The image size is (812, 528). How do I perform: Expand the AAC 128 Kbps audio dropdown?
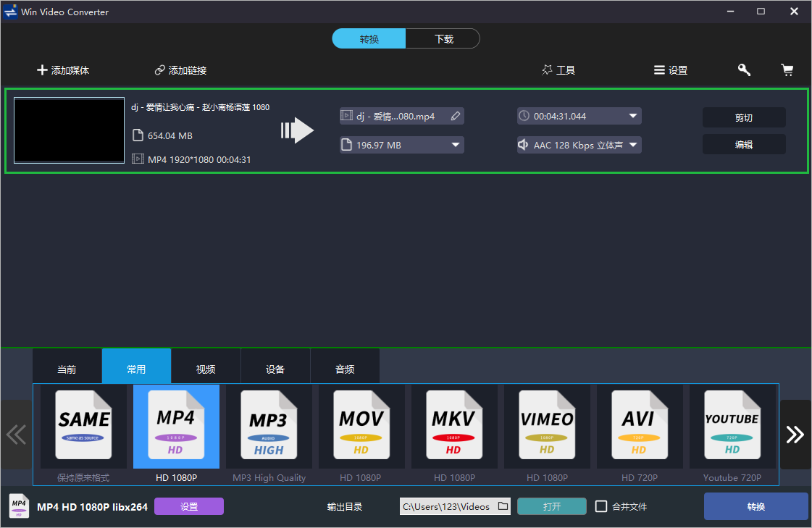pyautogui.click(x=632, y=145)
